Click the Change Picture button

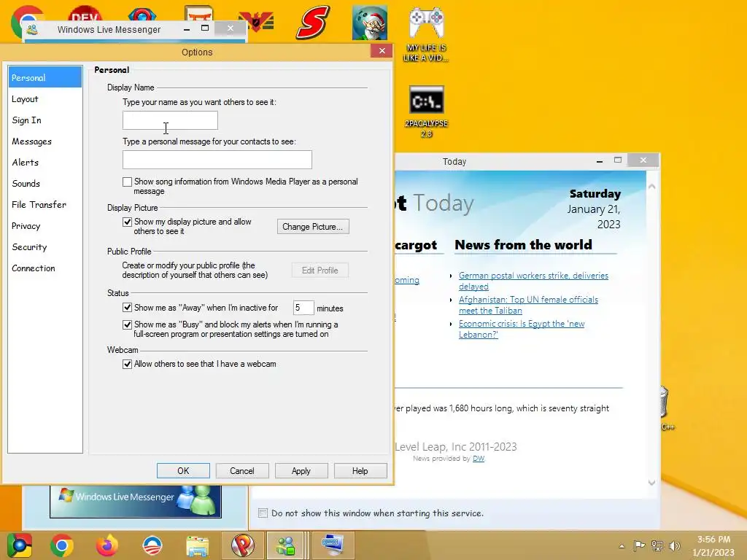313,227
